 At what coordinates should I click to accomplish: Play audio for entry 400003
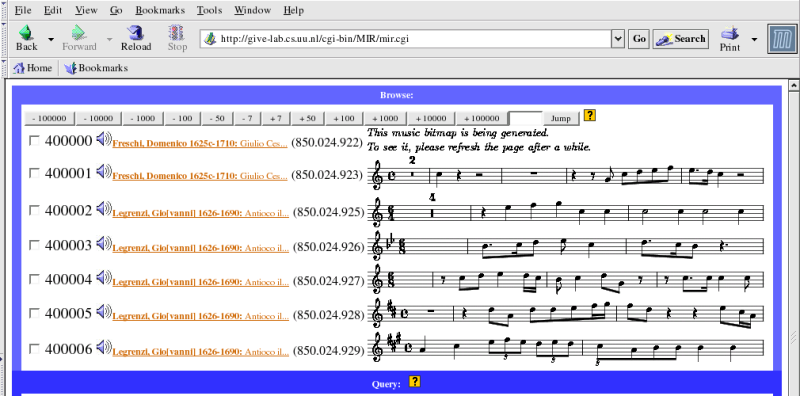[104, 243]
